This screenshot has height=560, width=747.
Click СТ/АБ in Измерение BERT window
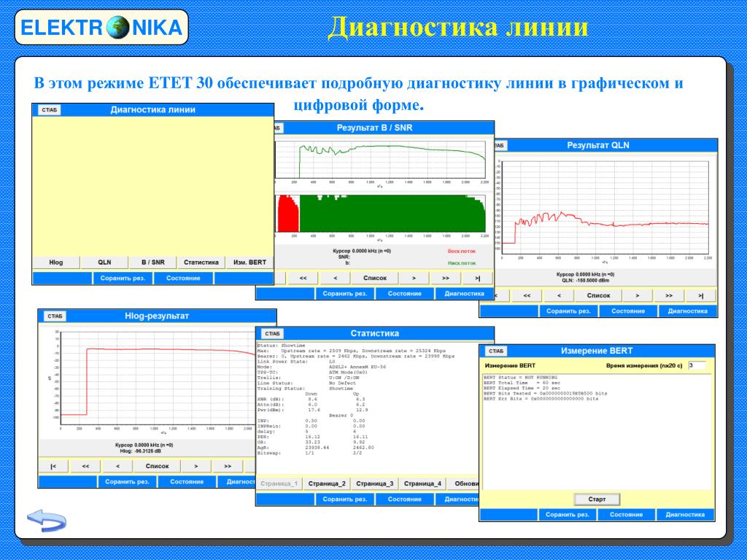point(496,351)
